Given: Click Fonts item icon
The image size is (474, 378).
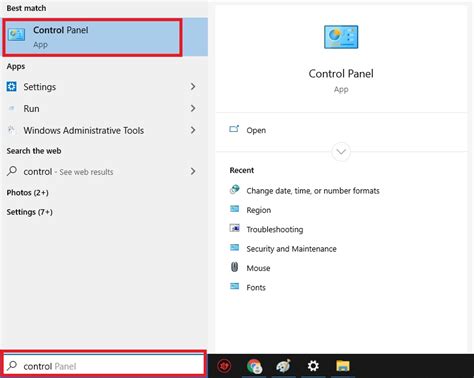Looking at the screenshot, I should click(x=235, y=286).
